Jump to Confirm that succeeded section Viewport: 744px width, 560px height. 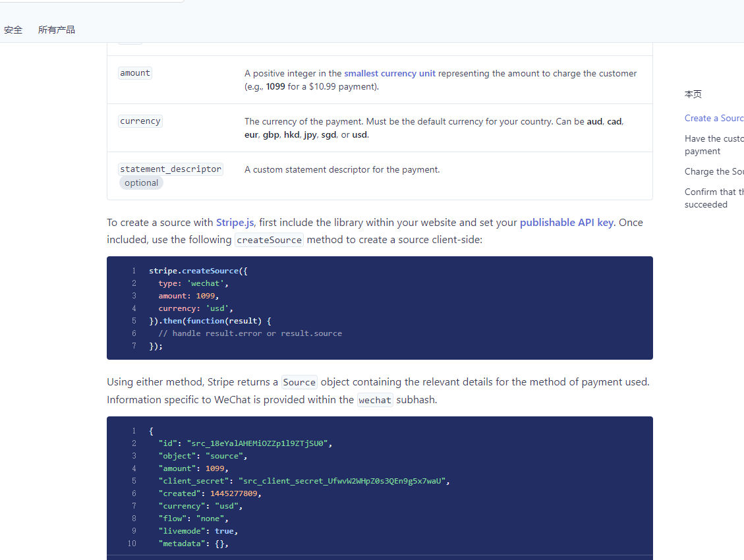tap(714, 198)
